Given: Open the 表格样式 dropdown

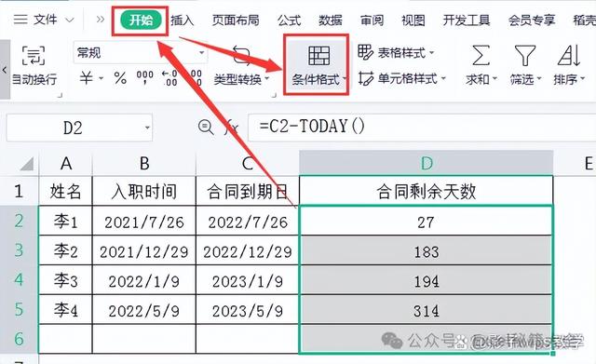Looking at the screenshot, I should pyautogui.click(x=395, y=52).
